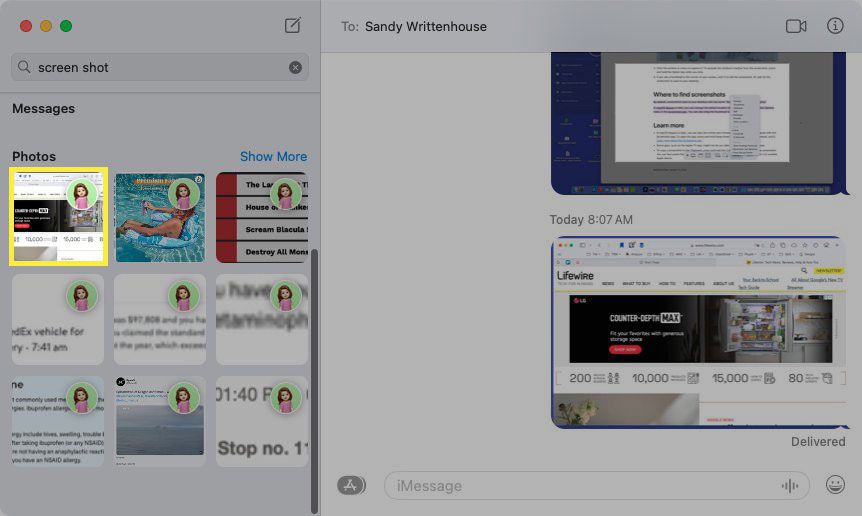Record an audio message with waveform icon
Viewport: 862px width, 516px height.
[x=790, y=485]
